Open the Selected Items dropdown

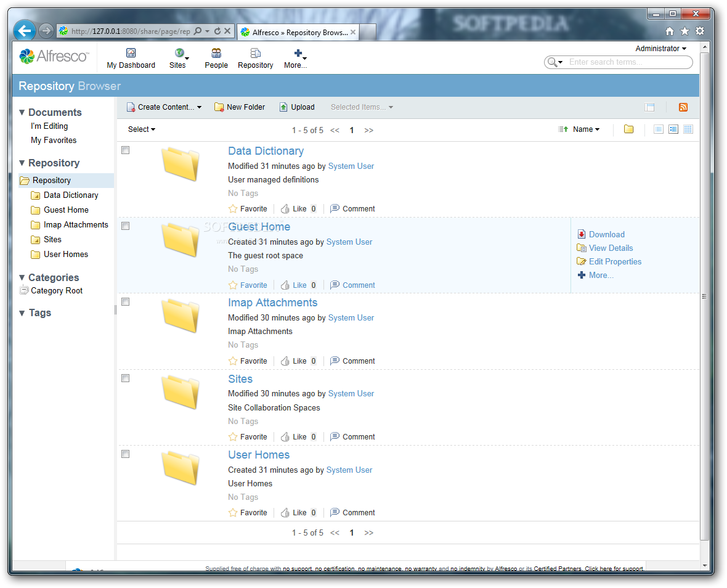point(362,107)
